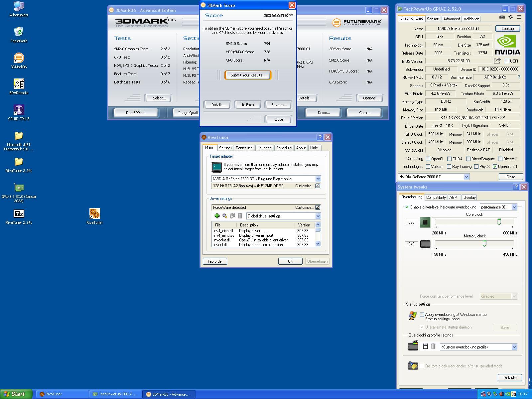Click the GPU-Z Lookup button
This screenshot has width=532, height=399.
coord(507,29)
